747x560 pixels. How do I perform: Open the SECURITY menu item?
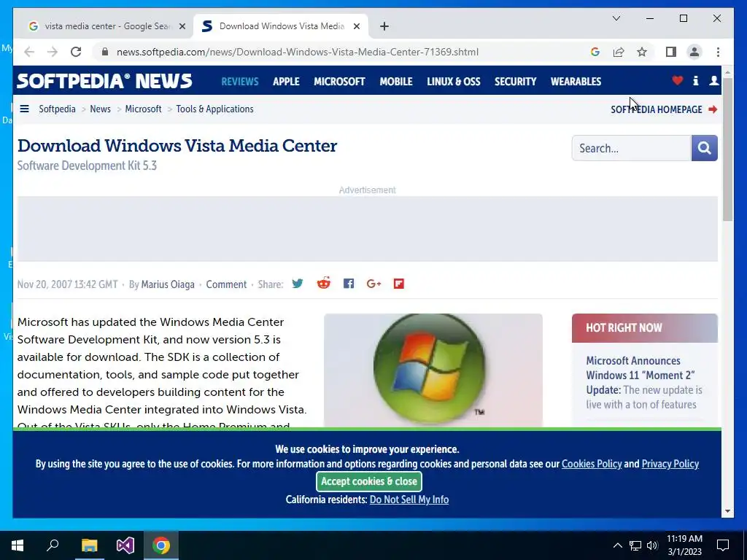pyautogui.click(x=516, y=82)
